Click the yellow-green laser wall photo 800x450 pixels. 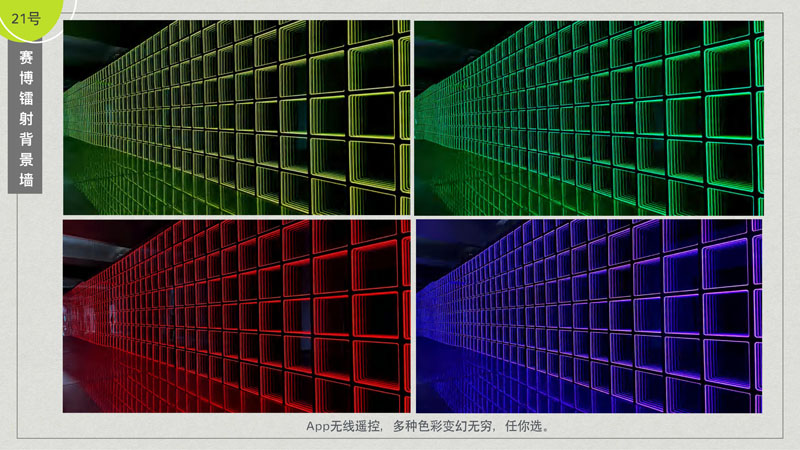[x=236, y=117]
